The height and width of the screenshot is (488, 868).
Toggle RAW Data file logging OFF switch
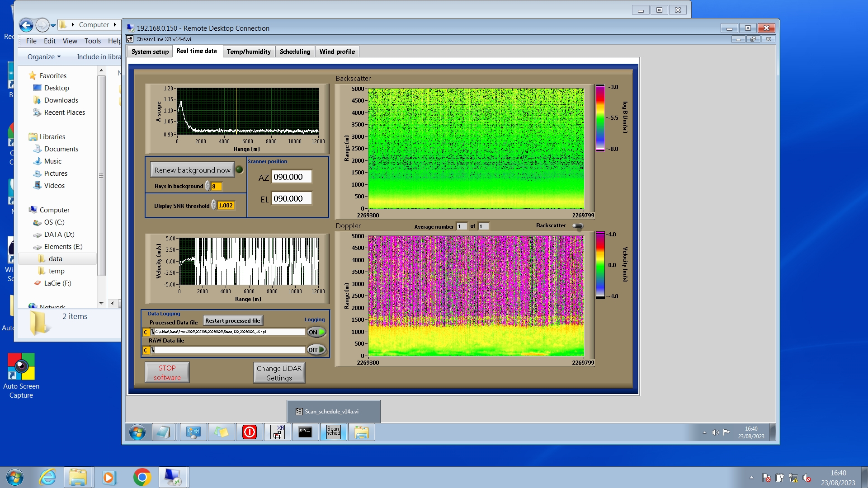[316, 350]
